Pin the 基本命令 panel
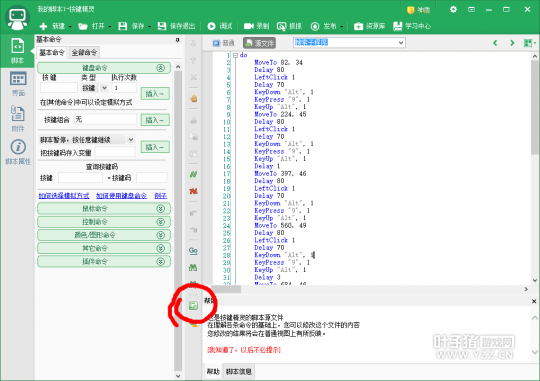 pos(177,40)
